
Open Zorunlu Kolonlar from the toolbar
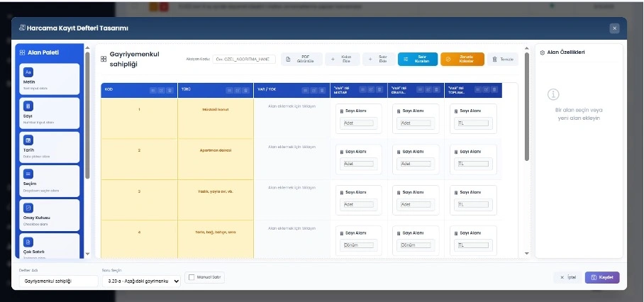462,60
